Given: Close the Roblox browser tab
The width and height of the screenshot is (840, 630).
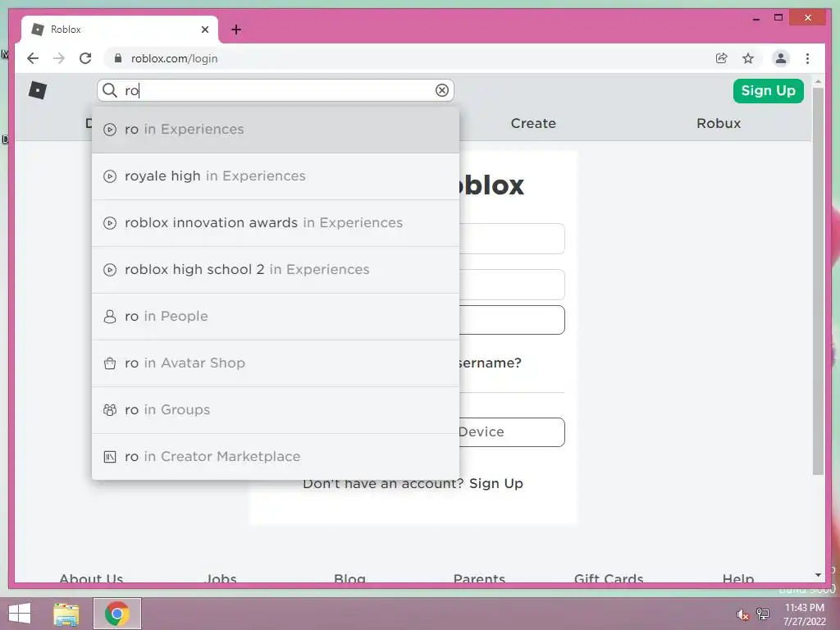Looking at the screenshot, I should pos(204,30).
